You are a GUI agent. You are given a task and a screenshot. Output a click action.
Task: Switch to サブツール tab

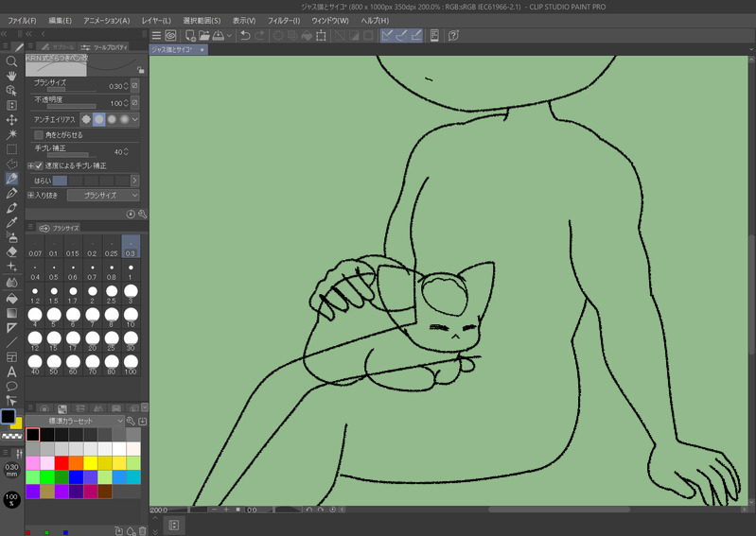pyautogui.click(x=57, y=47)
